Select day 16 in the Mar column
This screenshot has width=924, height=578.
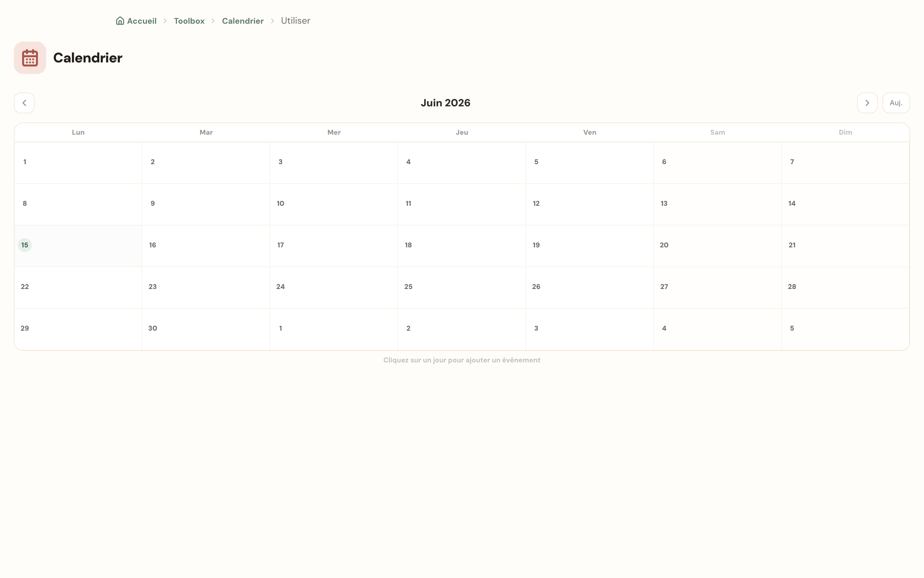click(206, 246)
